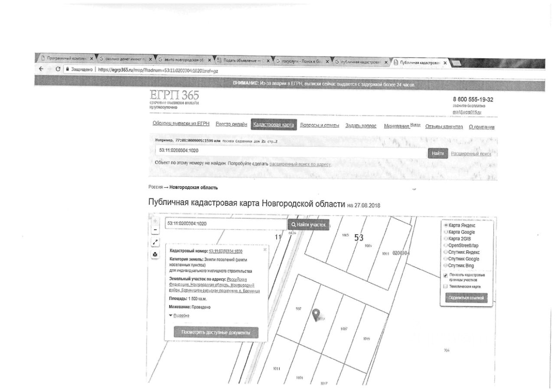This screenshot has height=392, width=555.
Task: Open 'Кадастровая карта' menu item
Action: click(x=274, y=125)
